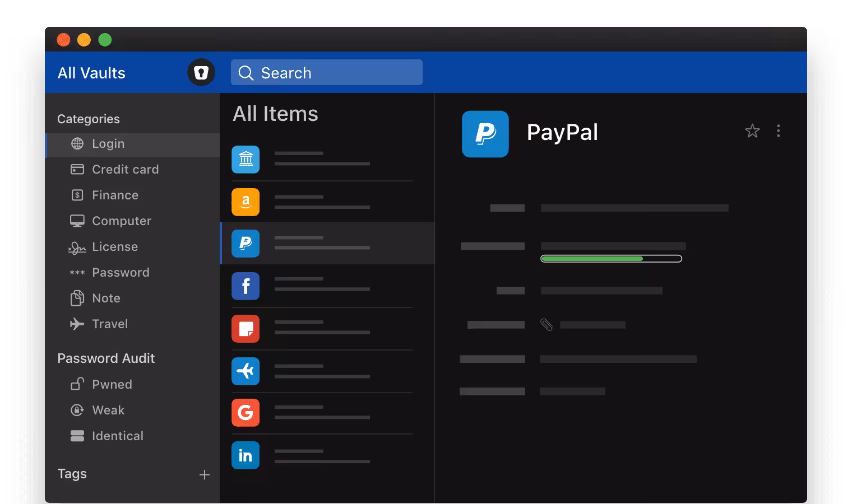The image size is (852, 504).
Task: Open the Travel category
Action: click(110, 324)
